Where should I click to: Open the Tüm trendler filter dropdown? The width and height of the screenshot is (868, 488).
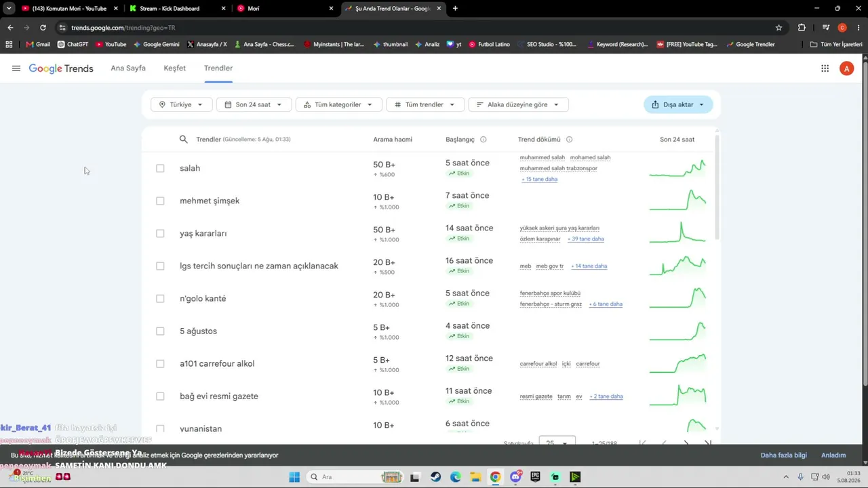(425, 104)
